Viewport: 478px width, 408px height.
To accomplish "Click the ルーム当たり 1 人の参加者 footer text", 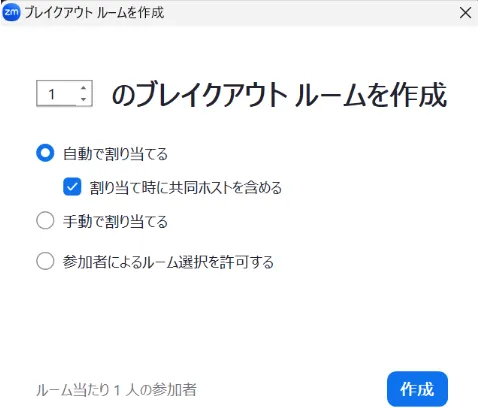I will point(116,390).
